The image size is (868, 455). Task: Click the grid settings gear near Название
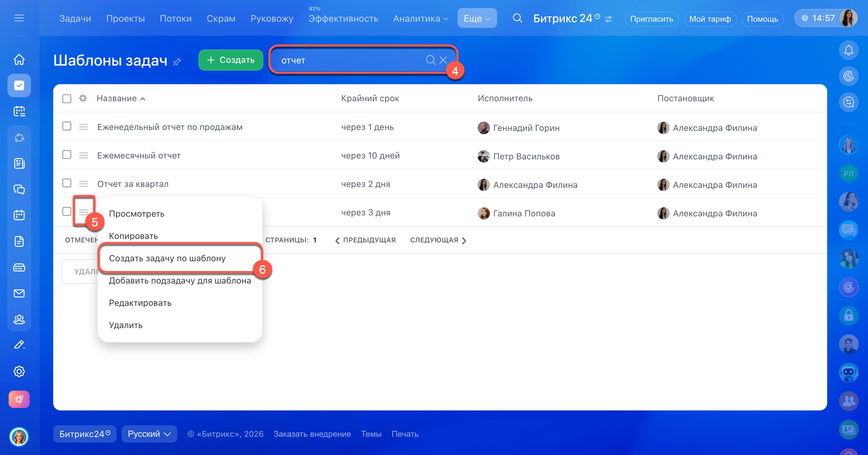coord(83,98)
